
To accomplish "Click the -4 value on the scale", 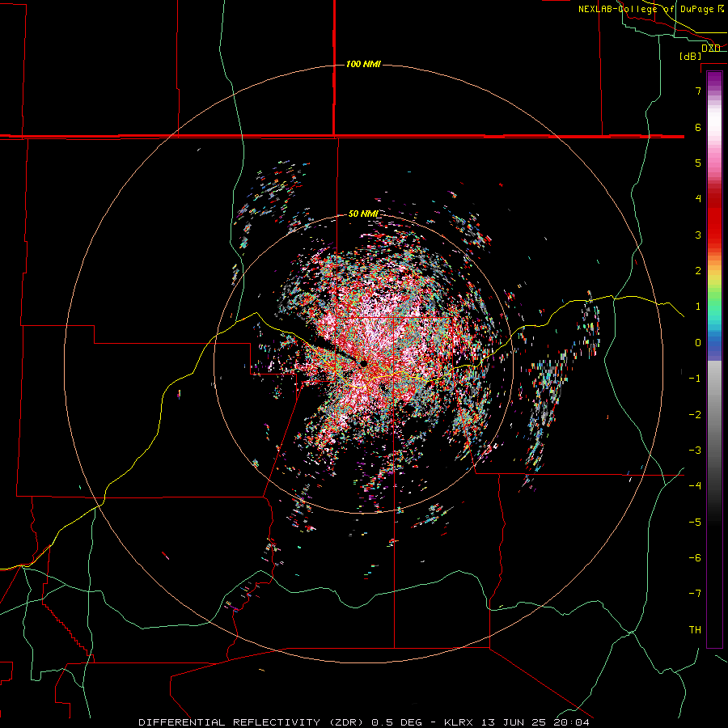I will point(695,486).
